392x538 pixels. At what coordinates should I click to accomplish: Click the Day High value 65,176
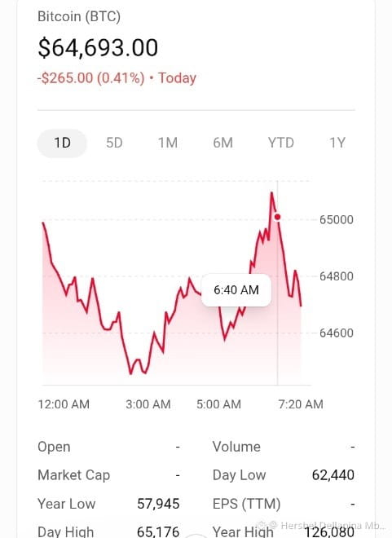click(158, 531)
